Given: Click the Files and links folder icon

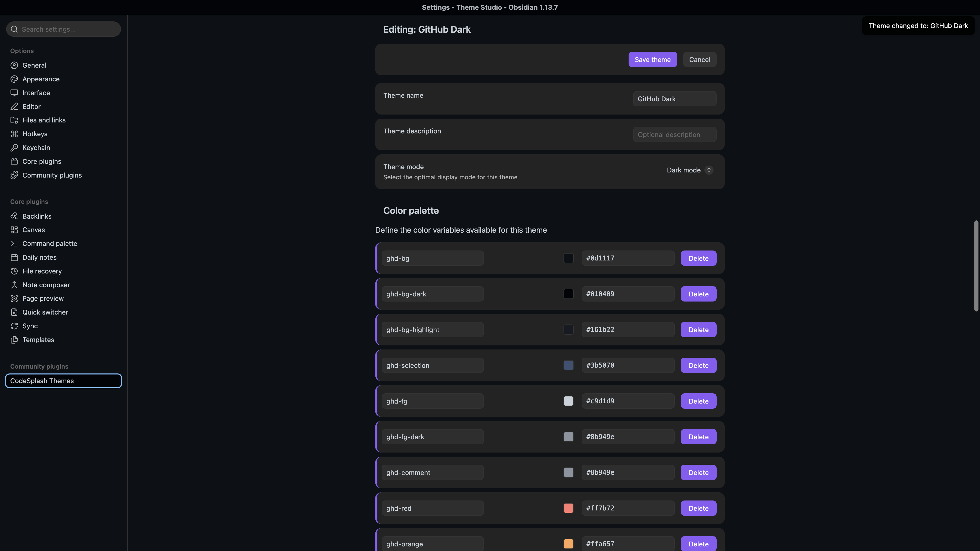Looking at the screenshot, I should (x=14, y=120).
